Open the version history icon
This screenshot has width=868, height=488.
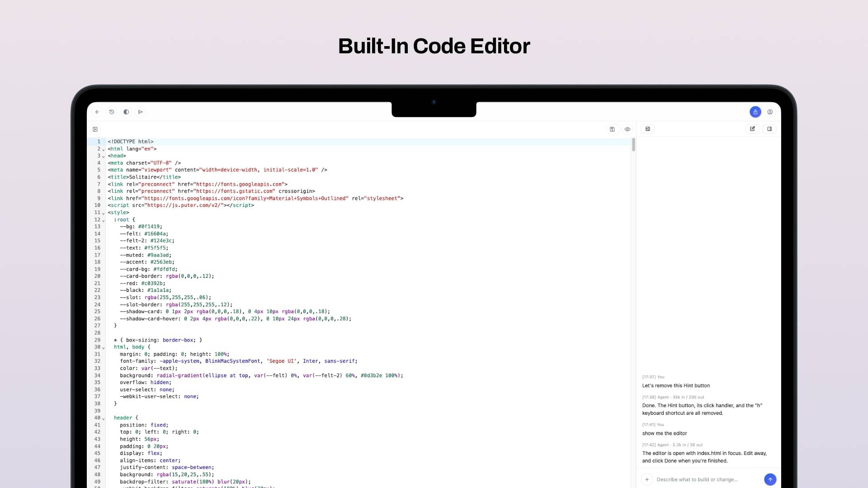(112, 112)
